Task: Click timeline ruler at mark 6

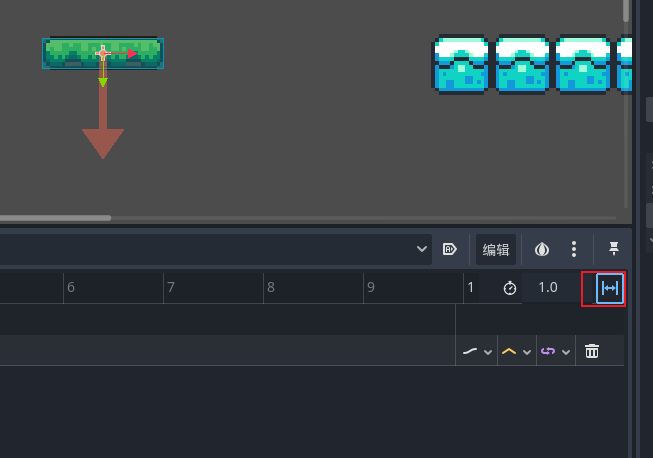Action: (x=70, y=288)
